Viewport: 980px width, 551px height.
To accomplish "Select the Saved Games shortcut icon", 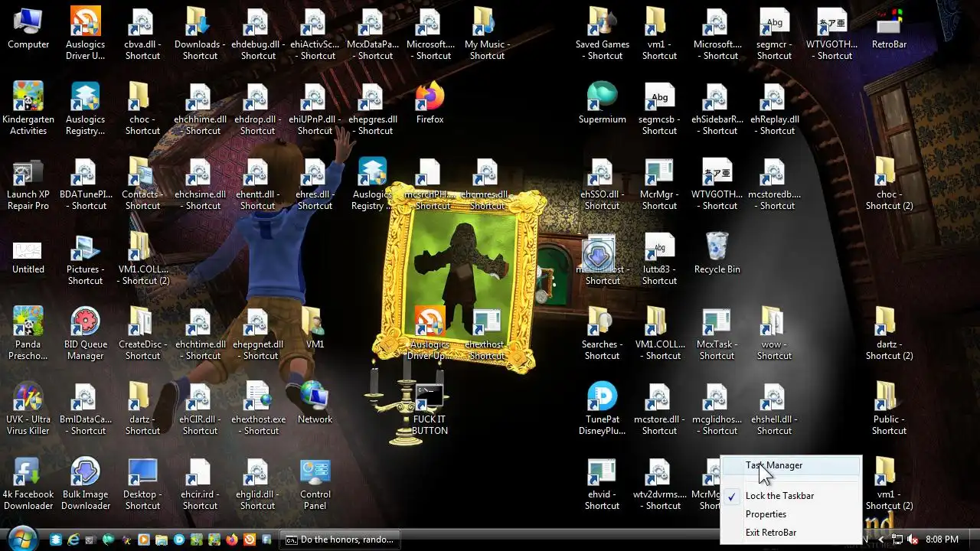I will pos(603,34).
